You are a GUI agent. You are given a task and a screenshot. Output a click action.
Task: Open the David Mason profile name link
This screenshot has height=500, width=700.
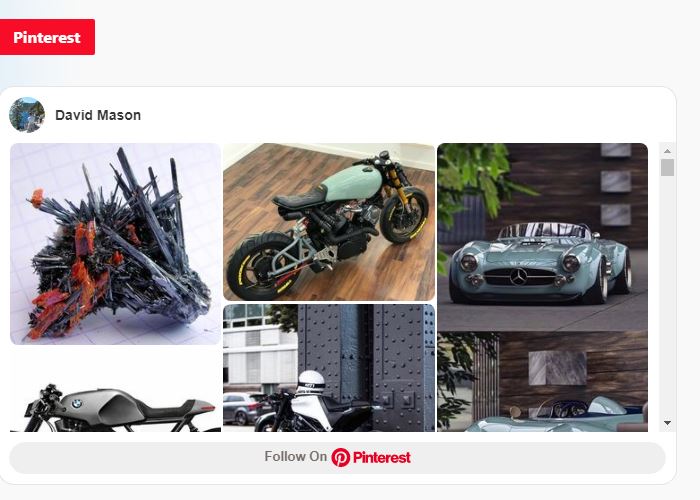pos(98,115)
